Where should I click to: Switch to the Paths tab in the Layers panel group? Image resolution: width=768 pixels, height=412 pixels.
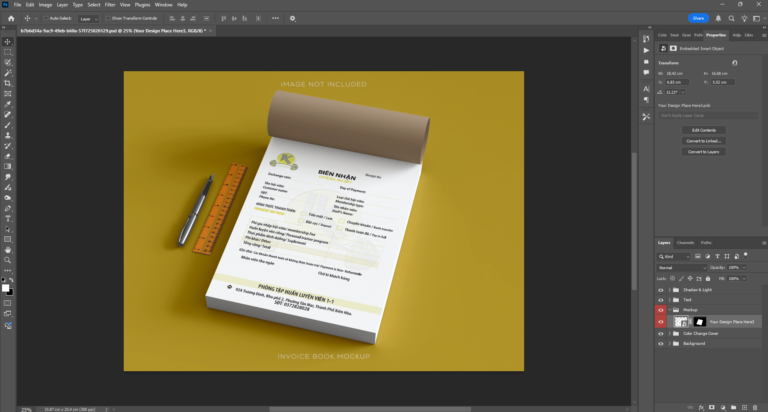pos(706,242)
